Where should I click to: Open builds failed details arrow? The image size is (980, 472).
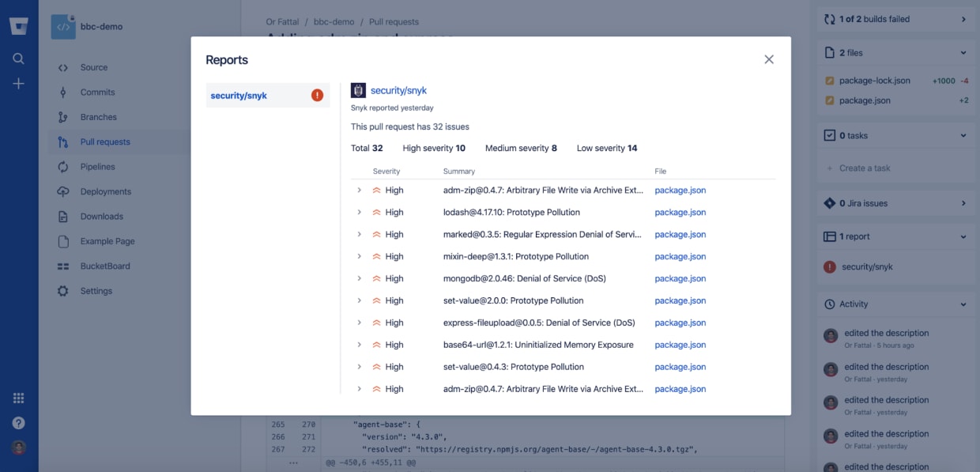tap(963, 19)
